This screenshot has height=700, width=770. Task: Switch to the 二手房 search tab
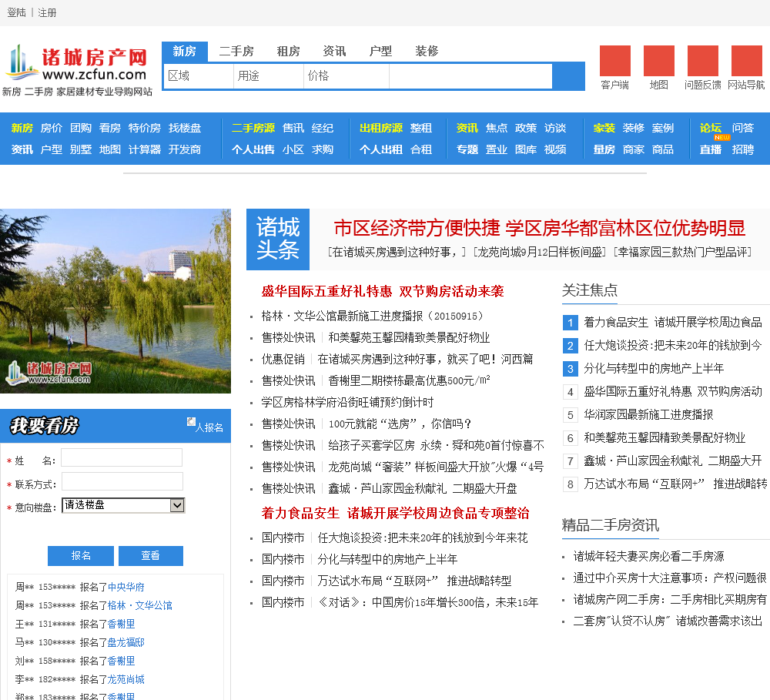coord(236,51)
